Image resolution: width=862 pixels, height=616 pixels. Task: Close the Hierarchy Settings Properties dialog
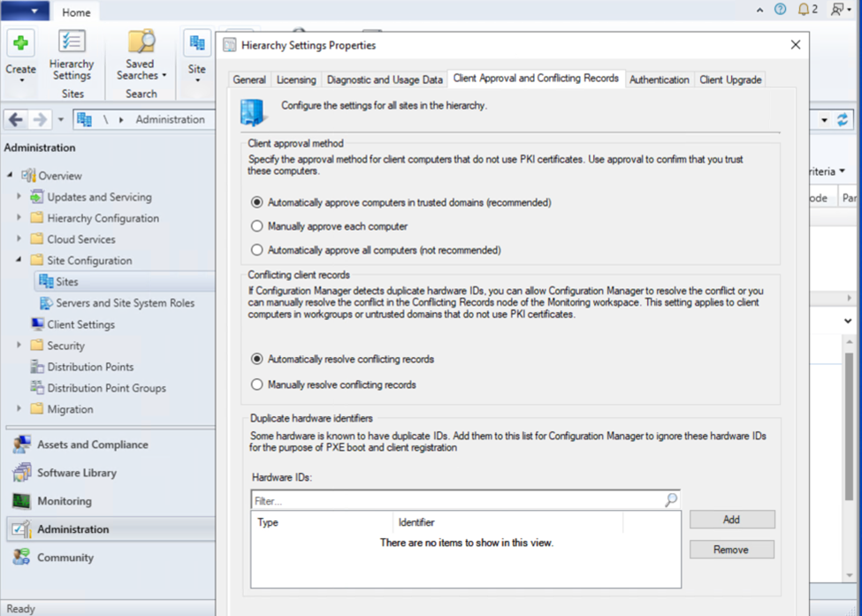pyautogui.click(x=795, y=45)
